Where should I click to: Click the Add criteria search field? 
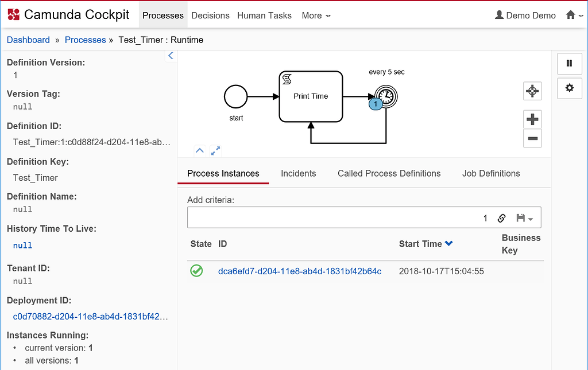333,218
